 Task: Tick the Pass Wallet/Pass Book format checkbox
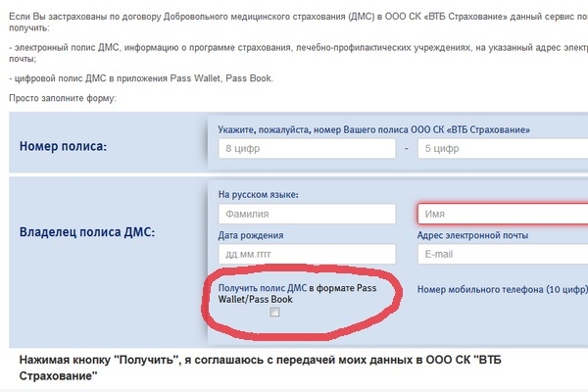click(275, 313)
